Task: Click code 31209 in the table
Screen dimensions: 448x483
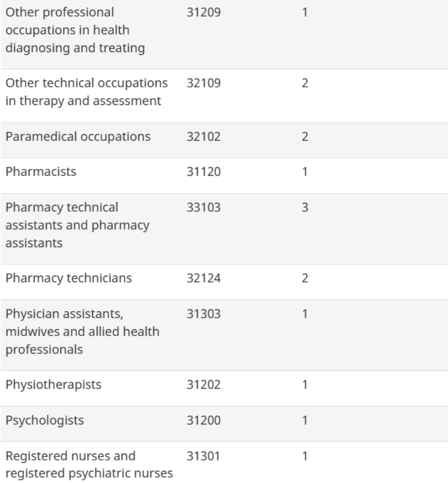Action: tap(203, 12)
